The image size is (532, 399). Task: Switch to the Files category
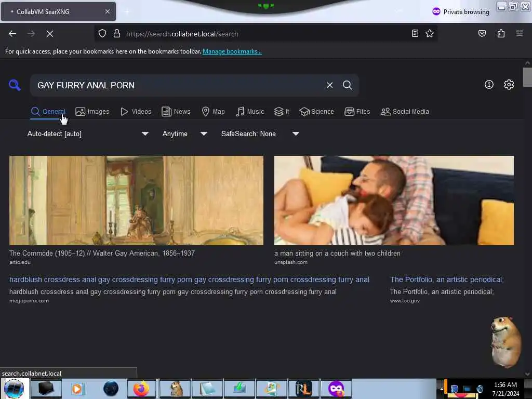pos(357,111)
